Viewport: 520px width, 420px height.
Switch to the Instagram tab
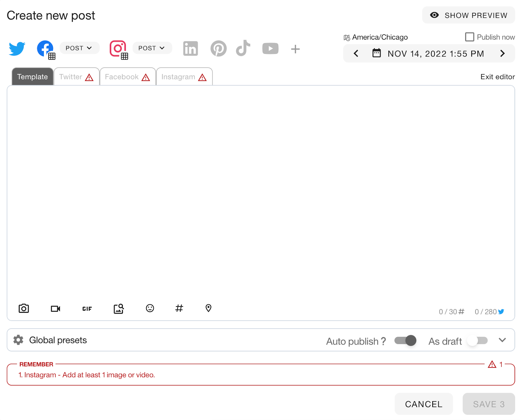[184, 77]
